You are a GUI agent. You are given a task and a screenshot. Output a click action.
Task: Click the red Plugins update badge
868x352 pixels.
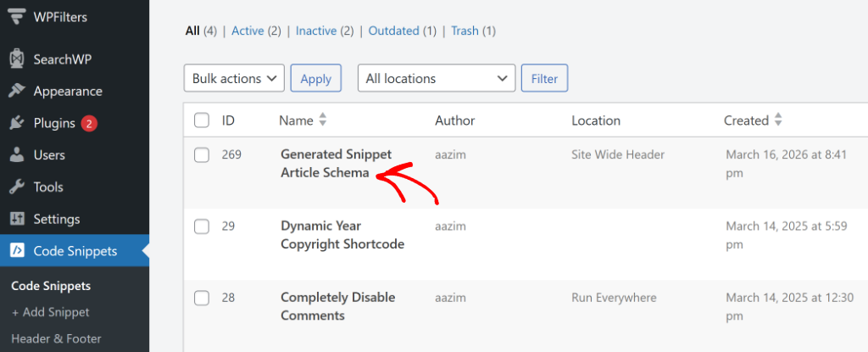[x=89, y=123]
